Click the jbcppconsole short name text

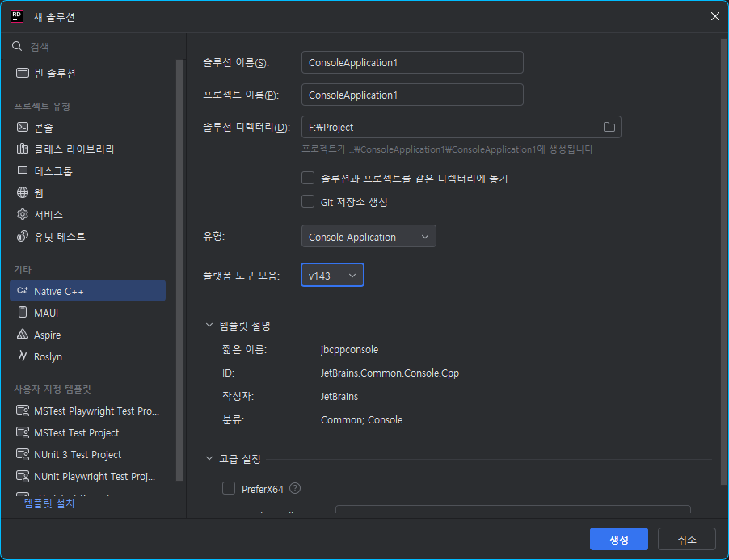tap(349, 349)
